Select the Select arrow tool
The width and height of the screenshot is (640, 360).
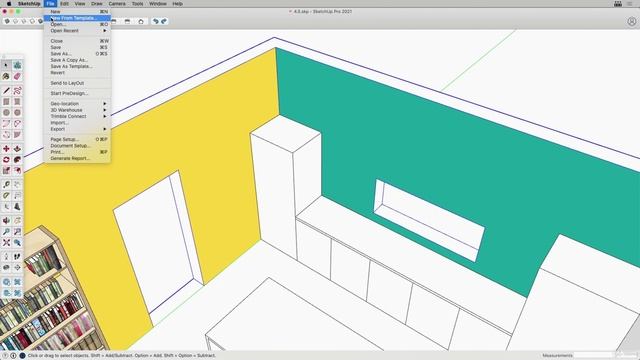(x=6, y=65)
